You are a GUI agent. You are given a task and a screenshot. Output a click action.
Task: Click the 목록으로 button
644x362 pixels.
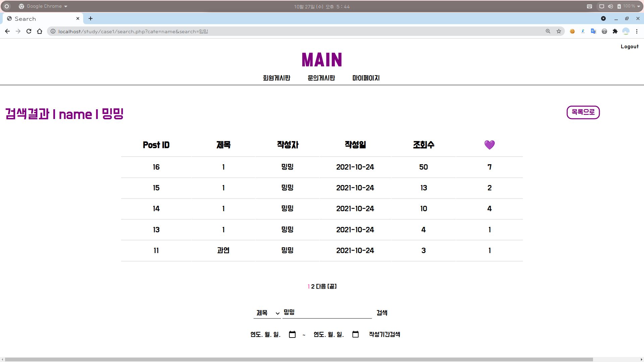(x=583, y=112)
